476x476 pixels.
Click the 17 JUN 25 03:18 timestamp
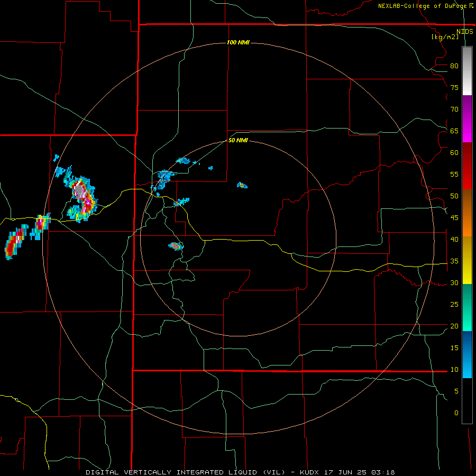click(360, 472)
